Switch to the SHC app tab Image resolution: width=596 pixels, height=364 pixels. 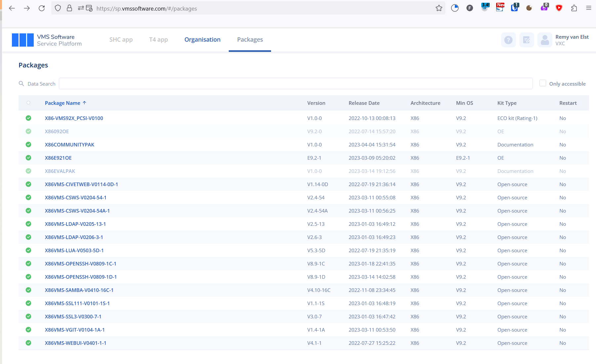(x=121, y=39)
